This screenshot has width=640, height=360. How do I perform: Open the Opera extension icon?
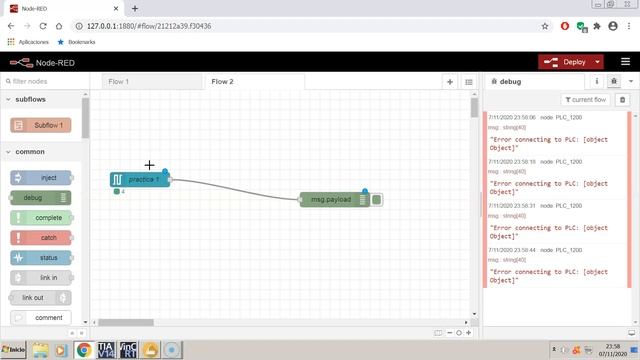565,27
